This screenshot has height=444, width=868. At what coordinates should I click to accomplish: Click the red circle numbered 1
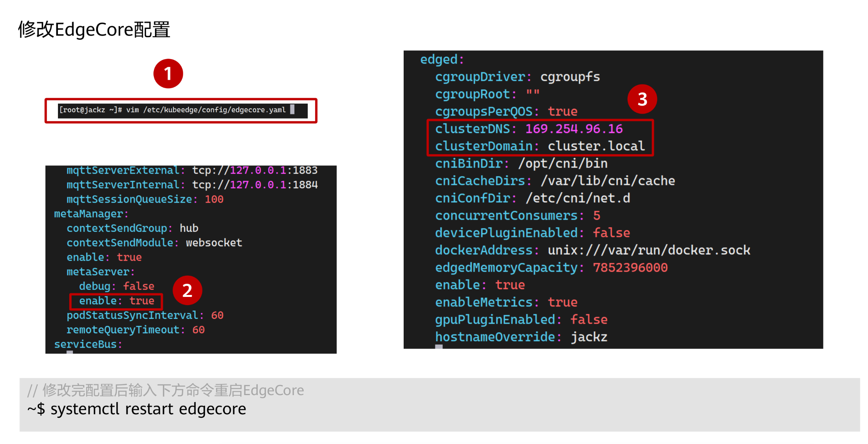click(x=168, y=74)
